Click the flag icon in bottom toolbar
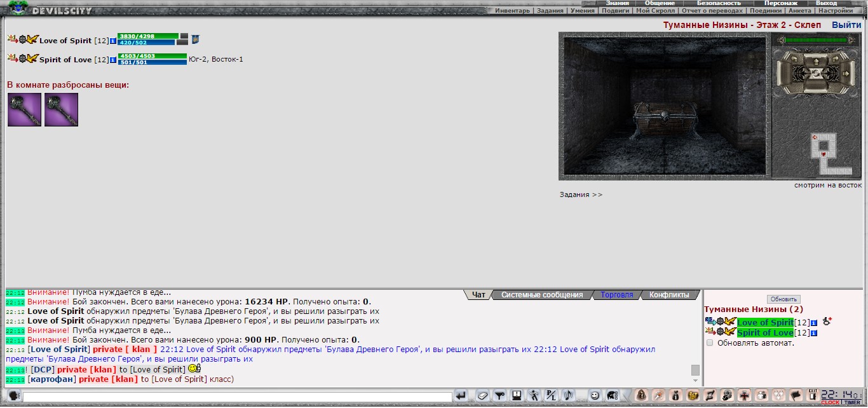The image size is (868, 408). [x=796, y=395]
